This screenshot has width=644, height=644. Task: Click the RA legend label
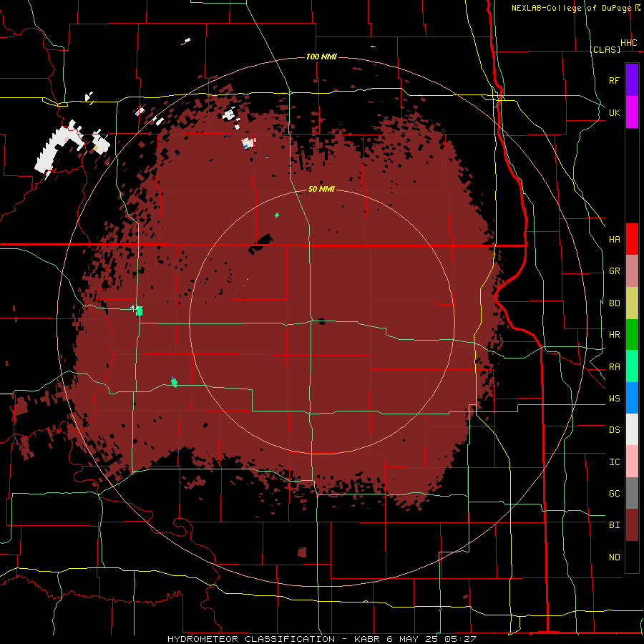[614, 367]
